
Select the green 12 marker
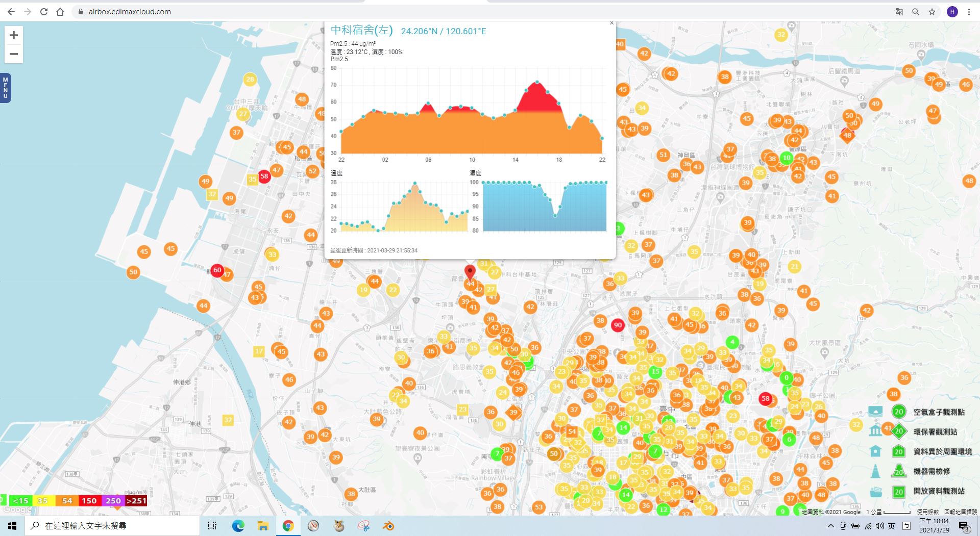(x=663, y=509)
